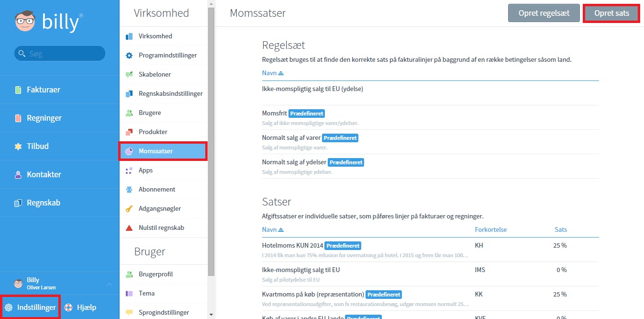This screenshot has height=319, width=644.
Task: Click the Sprogindstillinger speech bubble icon
Action: click(x=129, y=312)
